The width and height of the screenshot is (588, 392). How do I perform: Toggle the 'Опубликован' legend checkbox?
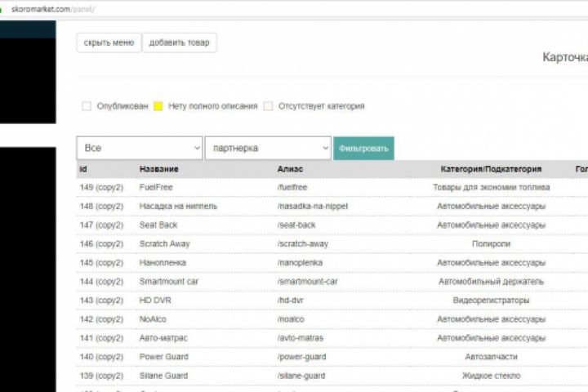[x=87, y=106]
